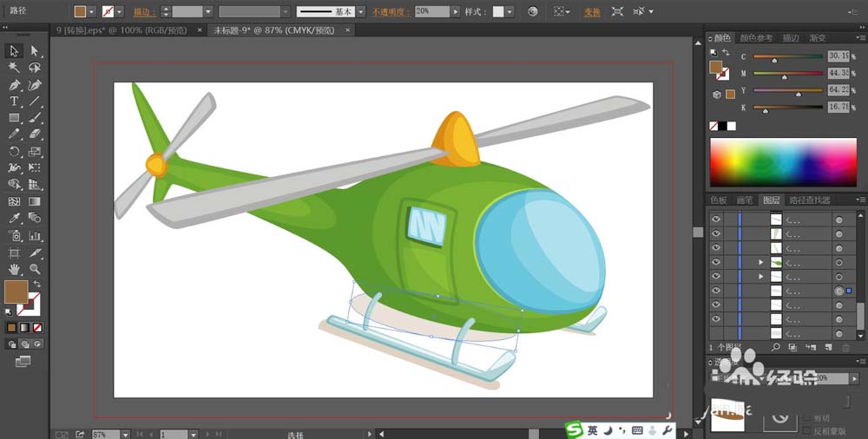
Task: Click the 描边 stroke label link
Action: [x=145, y=11]
